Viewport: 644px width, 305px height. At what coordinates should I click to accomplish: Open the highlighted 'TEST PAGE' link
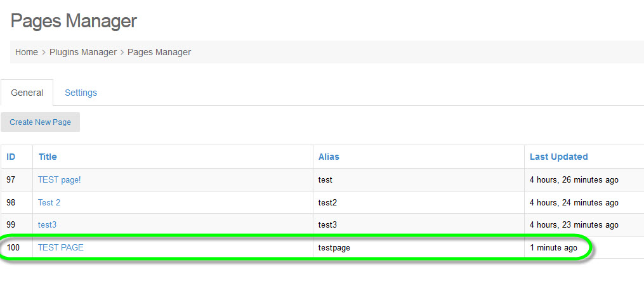(x=61, y=247)
